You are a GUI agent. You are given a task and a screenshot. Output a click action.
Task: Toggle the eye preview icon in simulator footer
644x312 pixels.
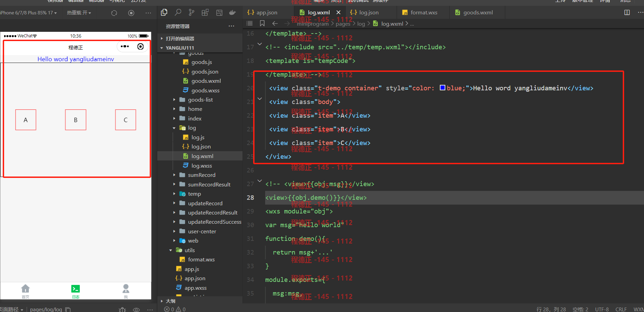[x=136, y=310]
